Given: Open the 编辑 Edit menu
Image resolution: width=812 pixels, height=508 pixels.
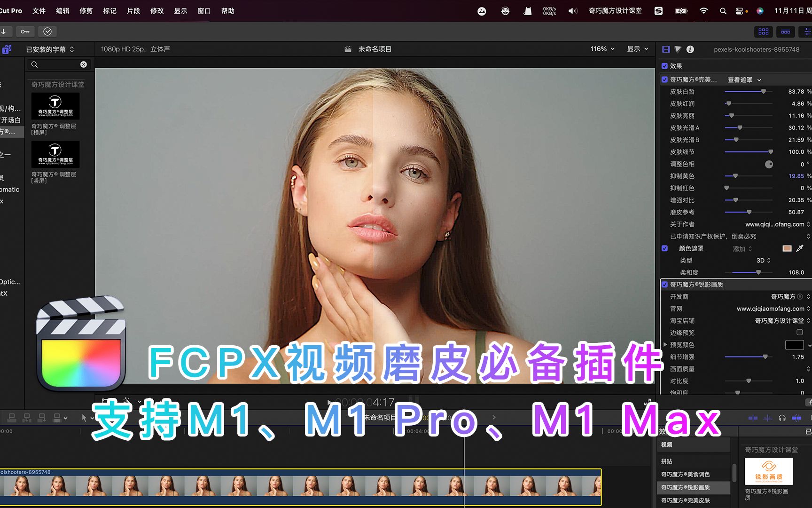Looking at the screenshot, I should coord(62,11).
